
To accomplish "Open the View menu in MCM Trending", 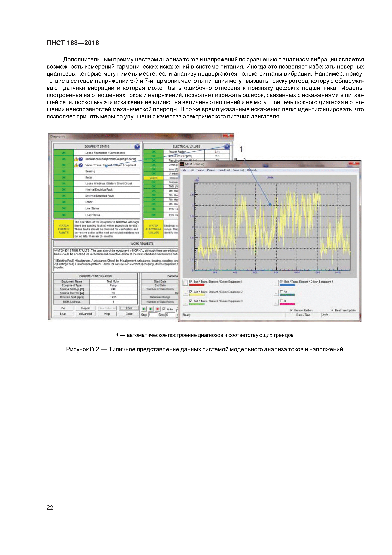I will click(200, 170).
